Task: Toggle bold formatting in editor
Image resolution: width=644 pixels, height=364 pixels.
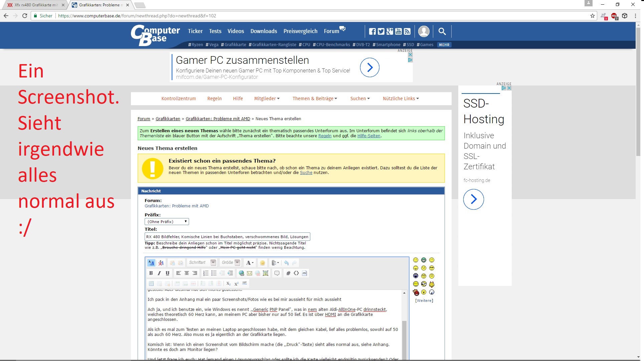Action: [x=151, y=273]
